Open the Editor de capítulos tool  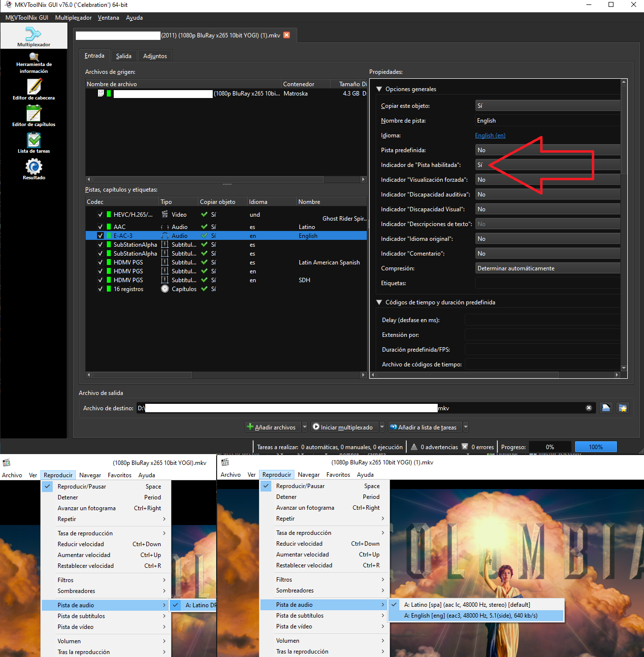[33, 116]
